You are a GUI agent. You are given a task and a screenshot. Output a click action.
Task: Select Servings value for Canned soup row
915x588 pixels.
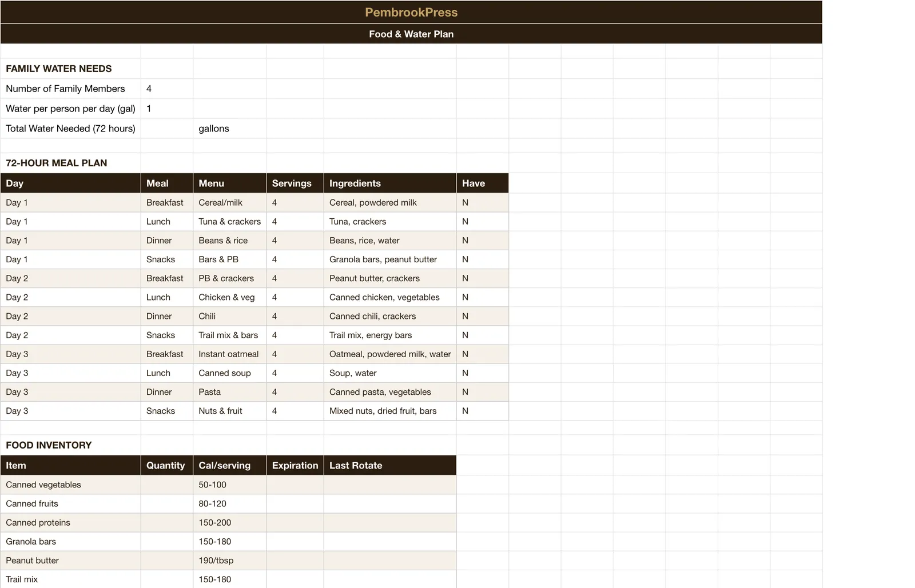pos(295,373)
